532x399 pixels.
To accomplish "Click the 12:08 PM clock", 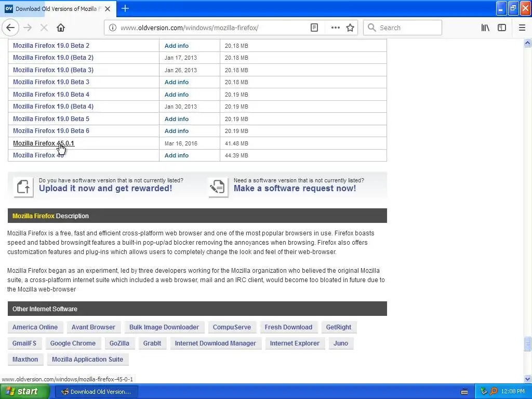I will [x=512, y=392].
